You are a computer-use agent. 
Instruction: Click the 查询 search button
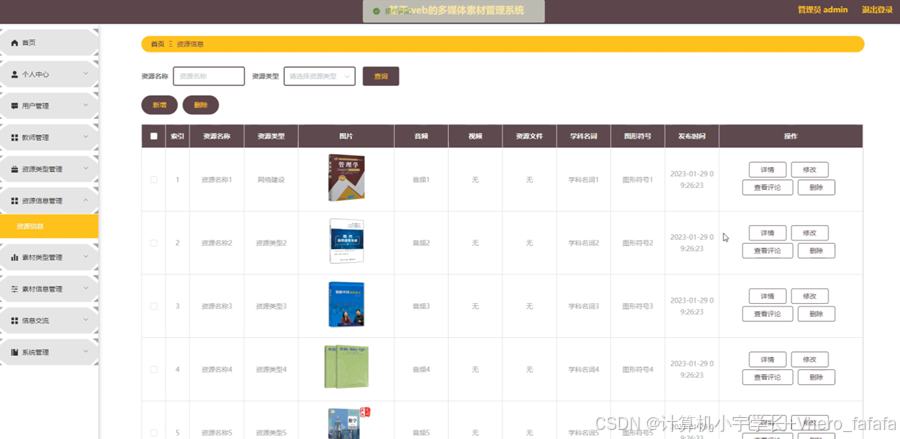click(x=381, y=76)
